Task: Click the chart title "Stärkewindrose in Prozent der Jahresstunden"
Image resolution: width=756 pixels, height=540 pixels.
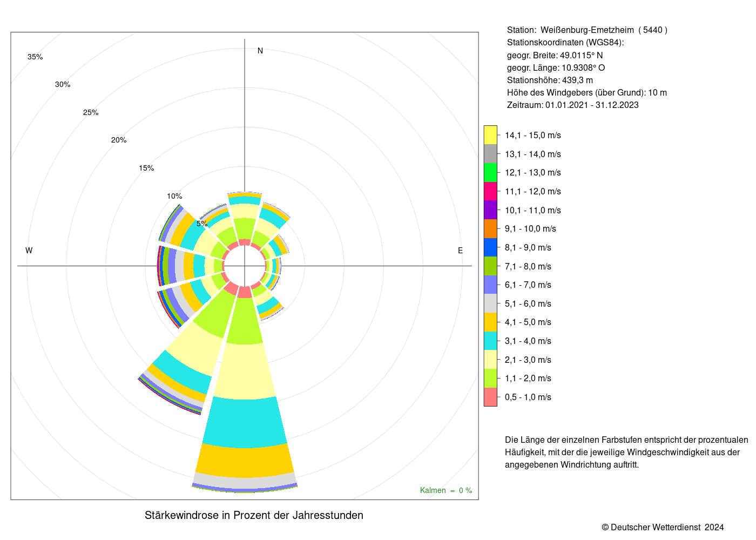Action: (x=254, y=515)
